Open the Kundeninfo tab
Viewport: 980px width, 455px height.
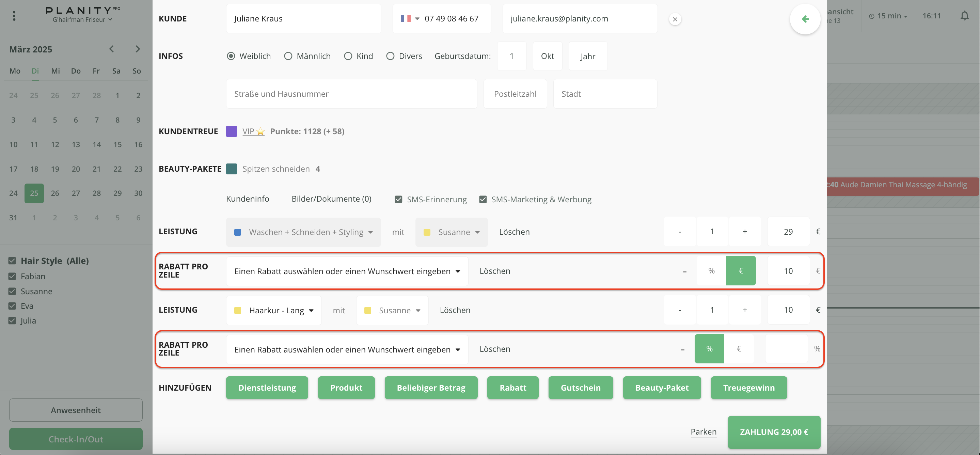247,199
